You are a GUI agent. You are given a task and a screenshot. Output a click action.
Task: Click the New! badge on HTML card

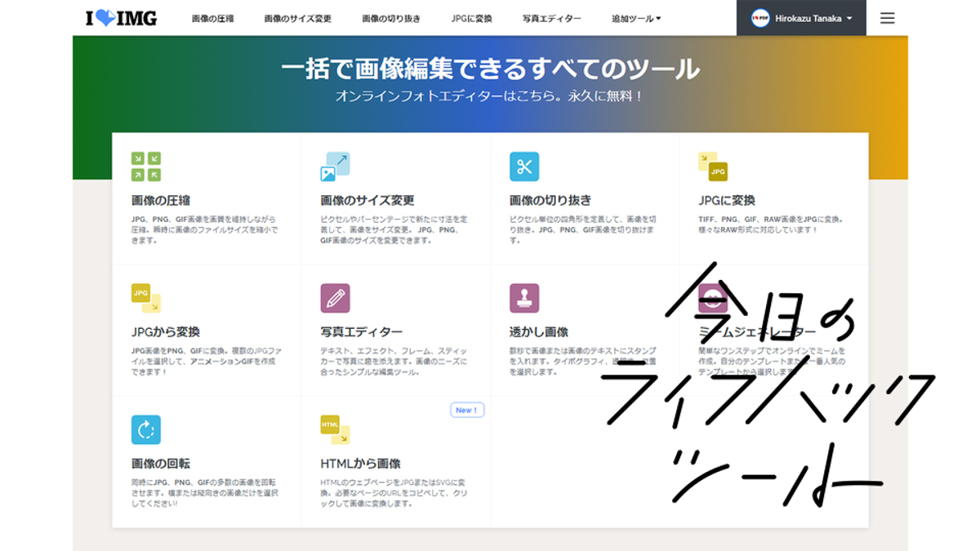pyautogui.click(x=467, y=410)
